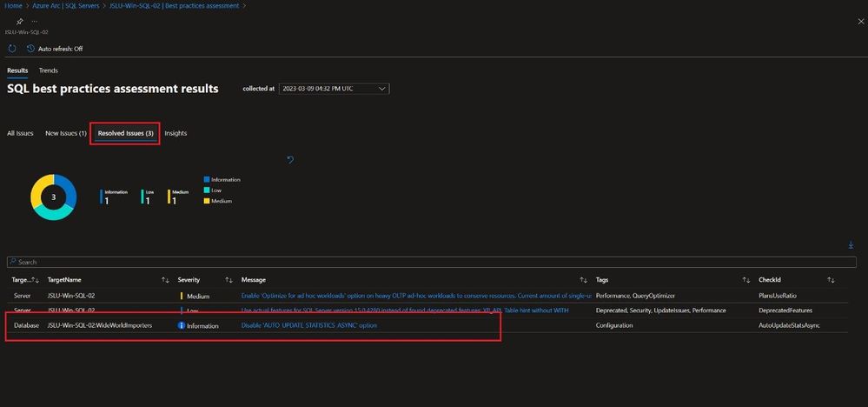
Task: Click the magnifier icon in the Search box
Action: tap(13, 262)
